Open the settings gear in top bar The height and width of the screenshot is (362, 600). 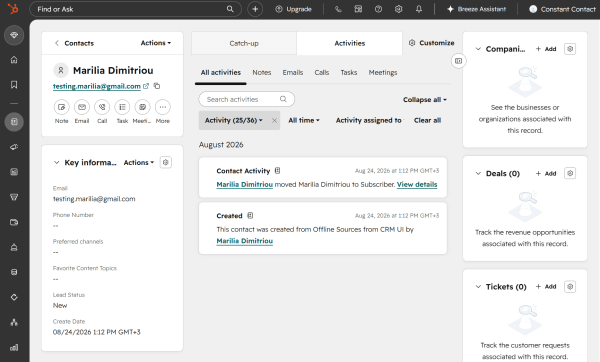pyautogui.click(x=398, y=9)
